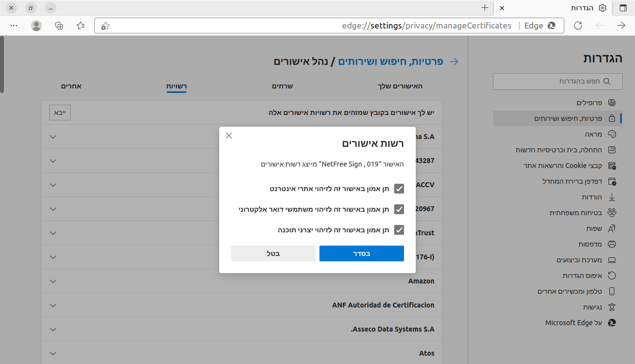The width and height of the screenshot is (635, 364).
Task: Click the בסדר confirm button
Action: (x=362, y=253)
